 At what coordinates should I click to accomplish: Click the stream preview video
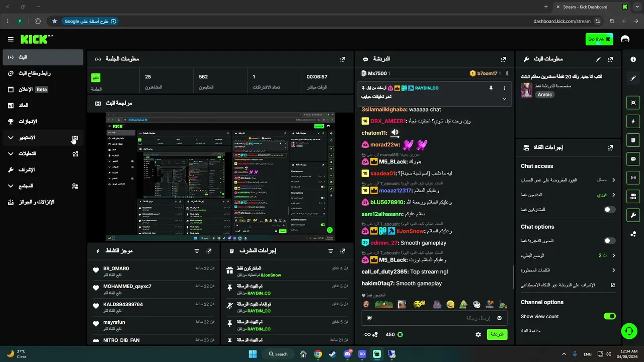(x=220, y=176)
